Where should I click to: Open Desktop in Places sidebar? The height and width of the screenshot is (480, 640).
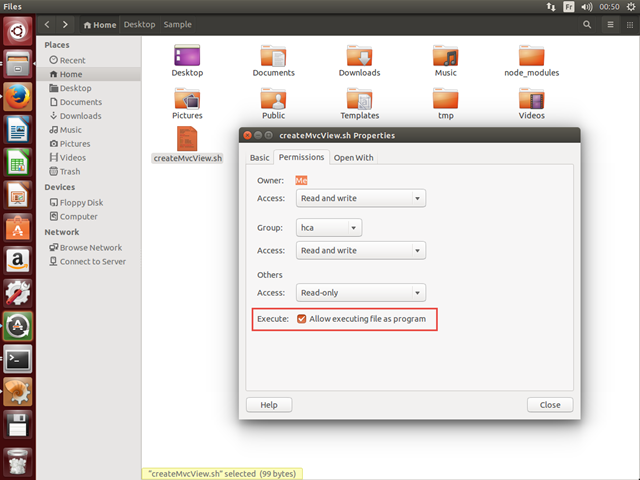[x=89, y=88]
